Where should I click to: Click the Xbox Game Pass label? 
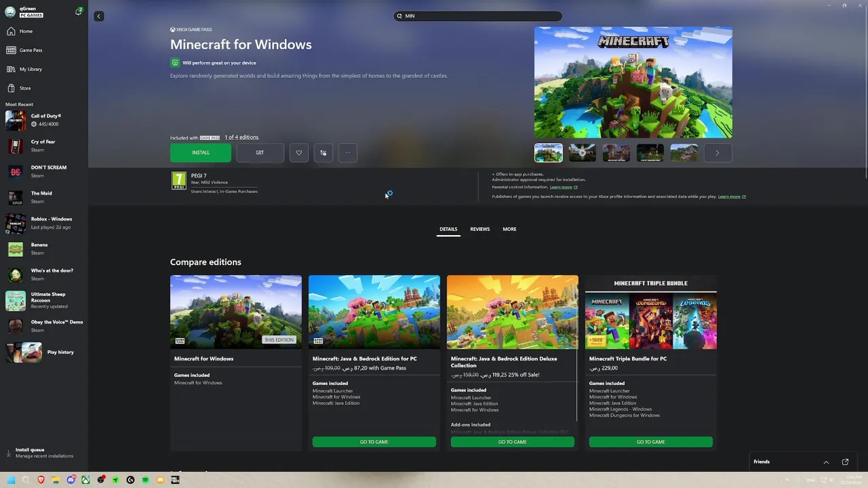click(191, 30)
